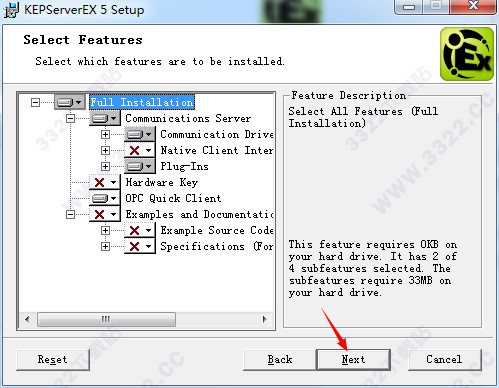The height and width of the screenshot is (388, 499).
Task: Expand the Plug-Ins tree node
Action: pyautogui.click(x=105, y=166)
